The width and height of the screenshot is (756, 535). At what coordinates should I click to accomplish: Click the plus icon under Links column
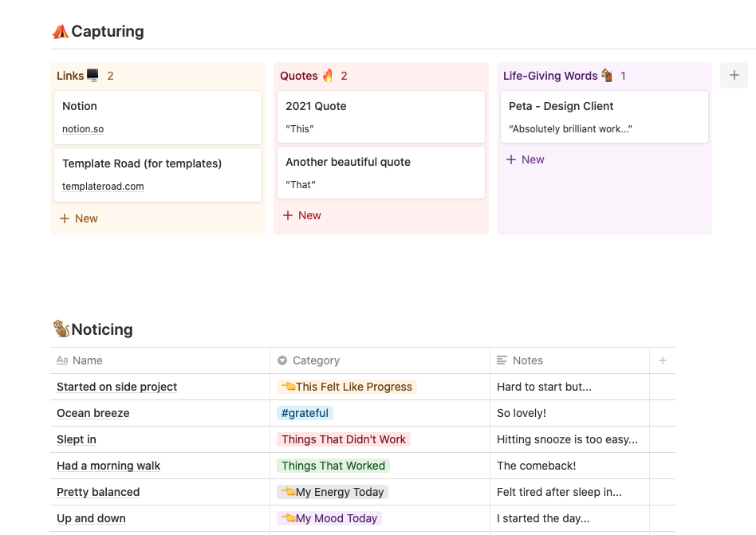coord(65,218)
